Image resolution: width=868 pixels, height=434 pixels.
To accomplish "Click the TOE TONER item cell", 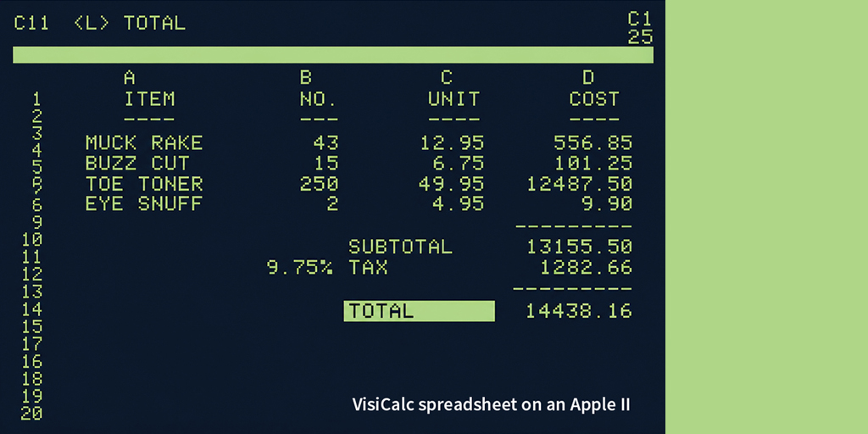I will (144, 184).
